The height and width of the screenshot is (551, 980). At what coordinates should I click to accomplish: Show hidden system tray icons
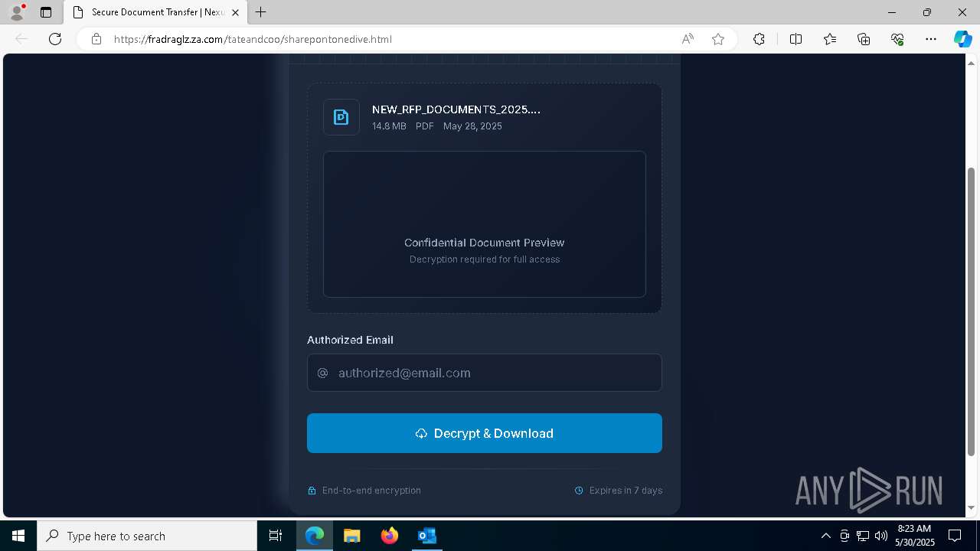pyautogui.click(x=825, y=536)
